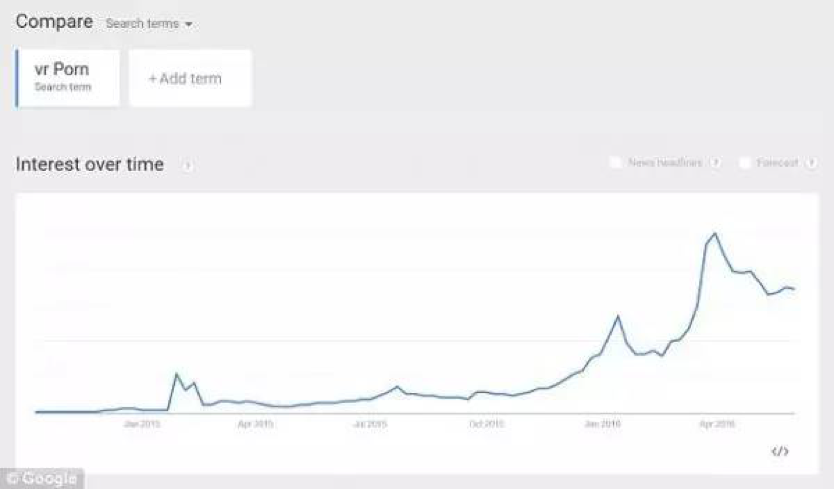Click the Compare heading
The width and height of the screenshot is (834, 489).
tap(54, 22)
